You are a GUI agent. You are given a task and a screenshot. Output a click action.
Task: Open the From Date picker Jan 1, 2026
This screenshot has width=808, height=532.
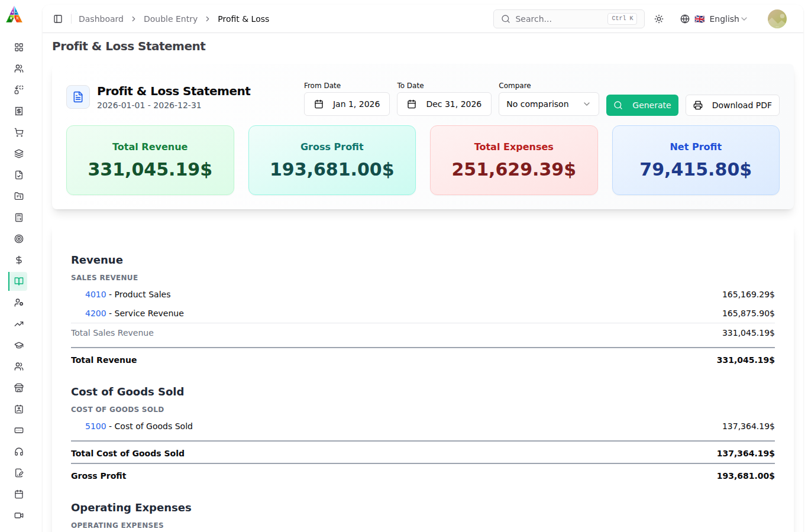pos(347,104)
